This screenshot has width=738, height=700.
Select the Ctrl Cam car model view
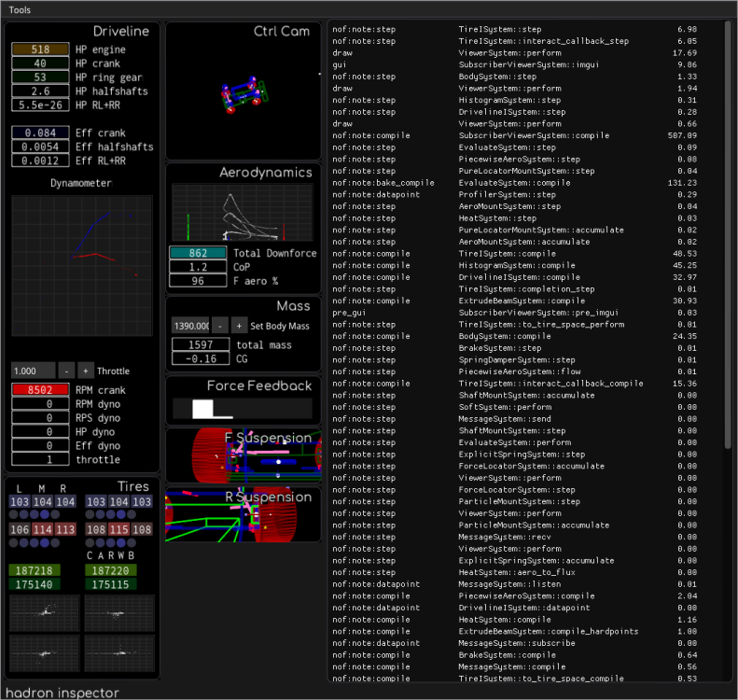(244, 95)
